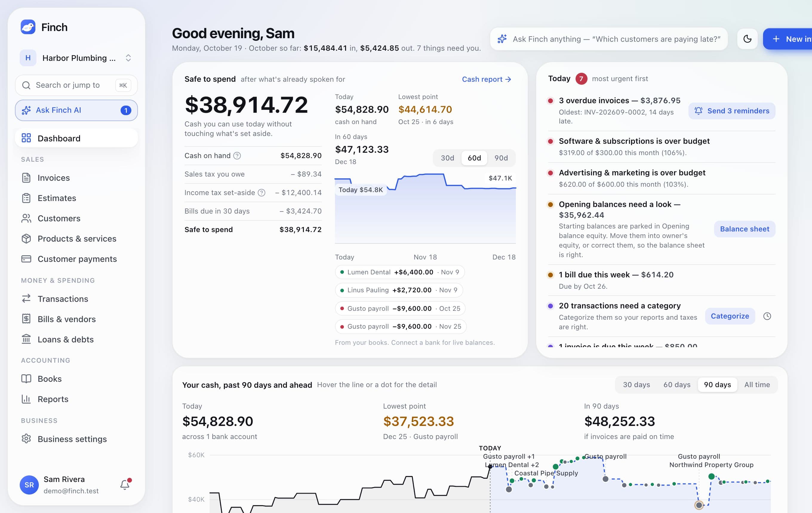The width and height of the screenshot is (812, 513).
Task: Snooze the 20 transactions item clock icon
Action: 767,316
